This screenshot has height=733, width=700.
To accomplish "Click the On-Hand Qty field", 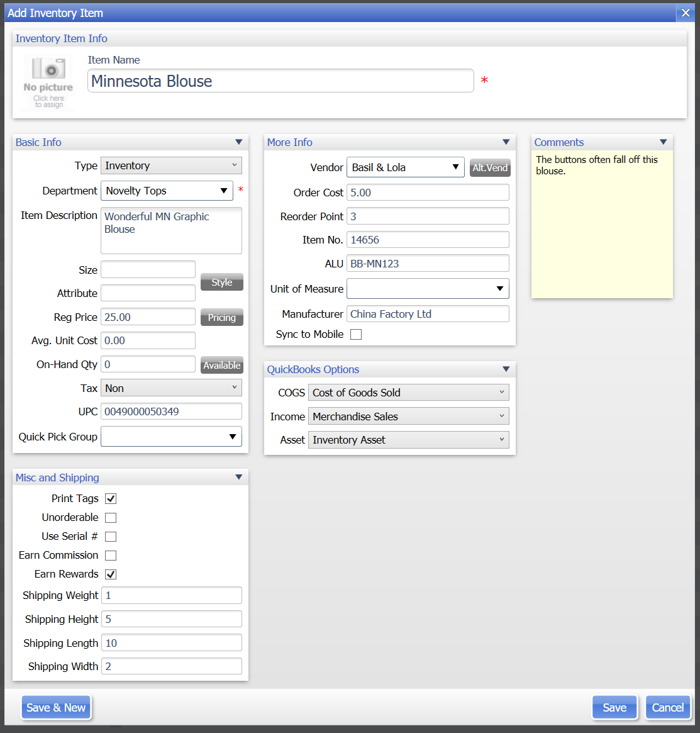I will (148, 364).
